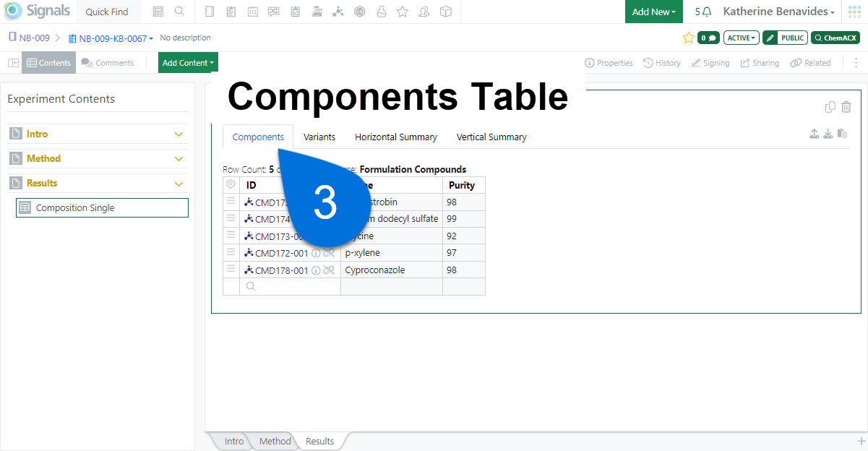The height and width of the screenshot is (451, 868).
Task: Open the table settings gear icon
Action: [231, 185]
